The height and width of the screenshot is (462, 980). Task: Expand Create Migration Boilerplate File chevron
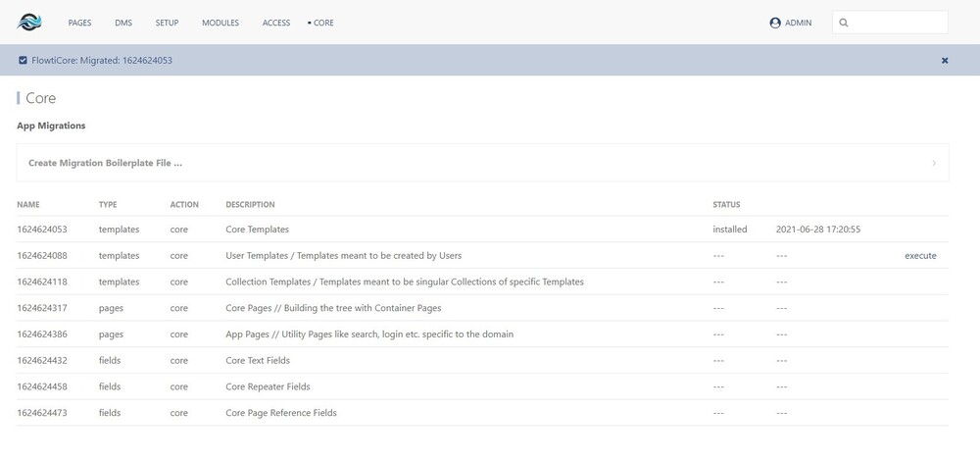click(x=934, y=163)
